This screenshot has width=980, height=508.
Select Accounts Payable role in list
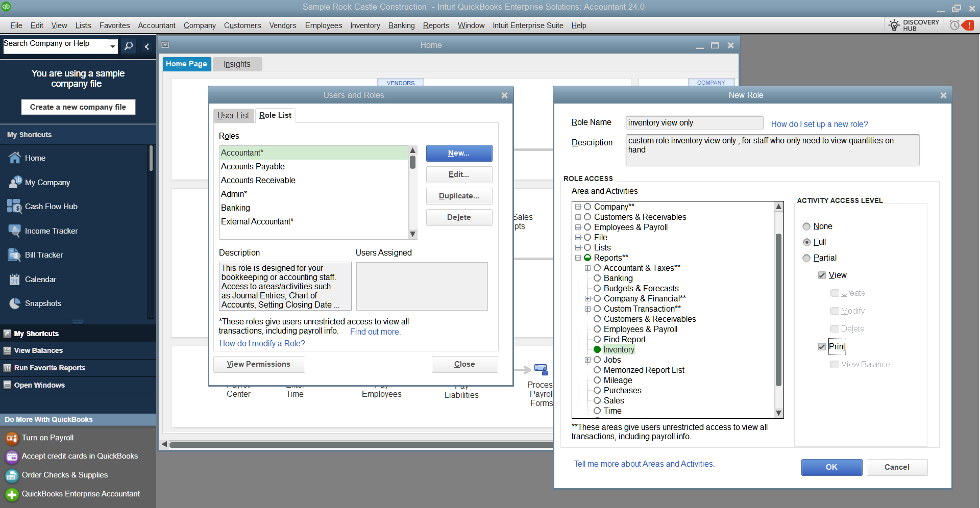(314, 167)
